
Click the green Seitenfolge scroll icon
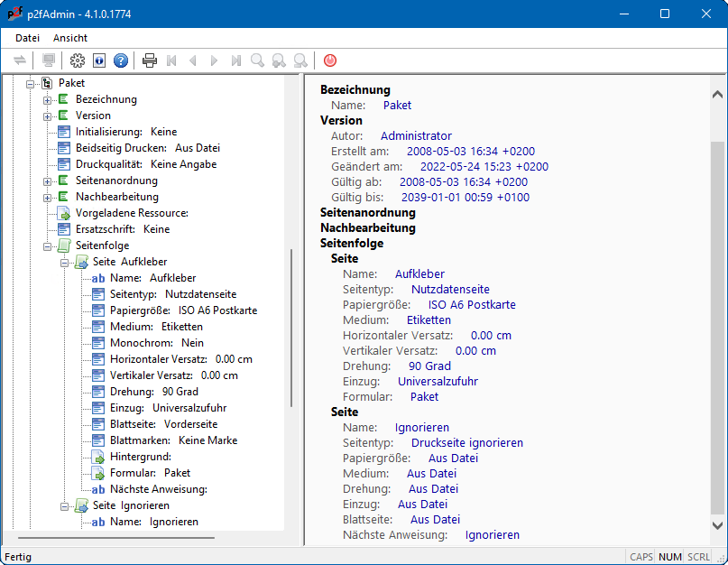point(64,245)
